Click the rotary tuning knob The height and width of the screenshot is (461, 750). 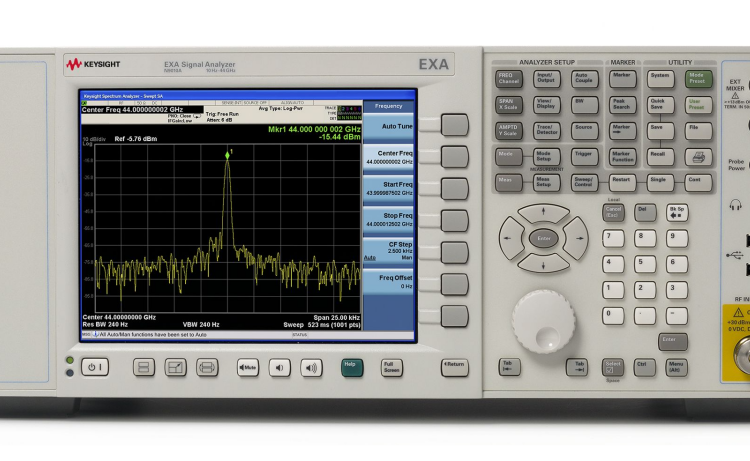tap(544, 321)
